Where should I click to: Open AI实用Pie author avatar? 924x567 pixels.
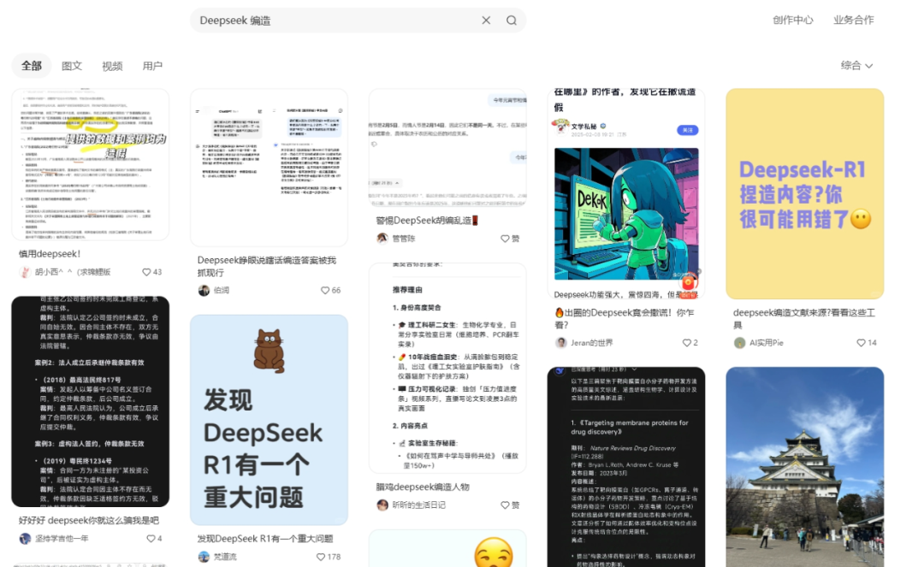point(739,343)
